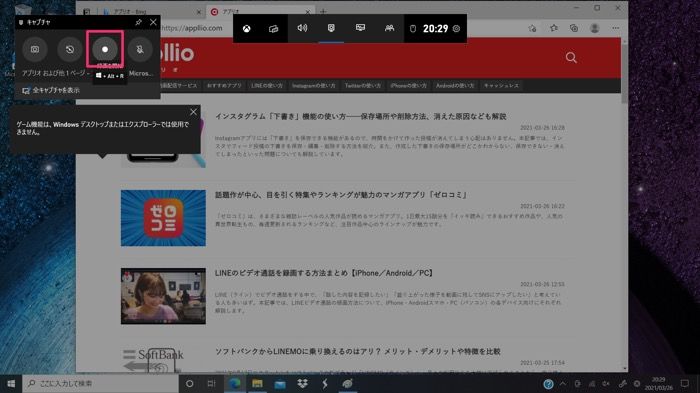The image size is (700, 393).
Task: Open the ゼロコミ manga app article headline
Action: coord(342,195)
